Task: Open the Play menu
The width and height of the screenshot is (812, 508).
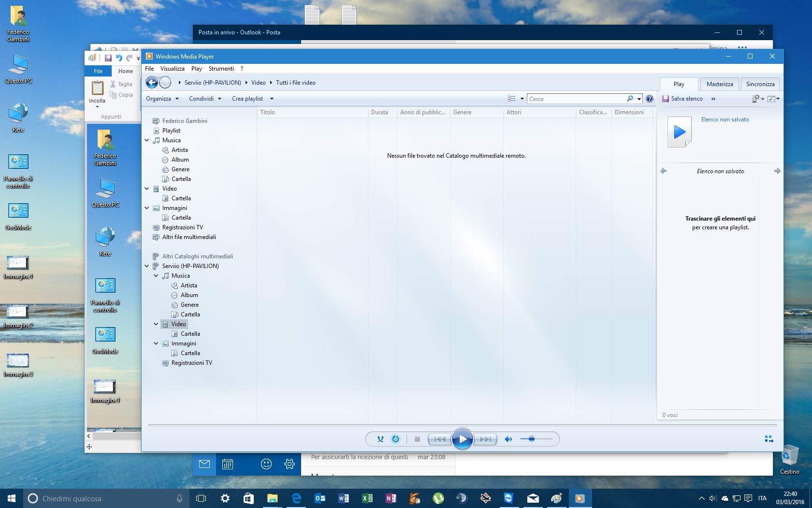Action: tap(197, 69)
